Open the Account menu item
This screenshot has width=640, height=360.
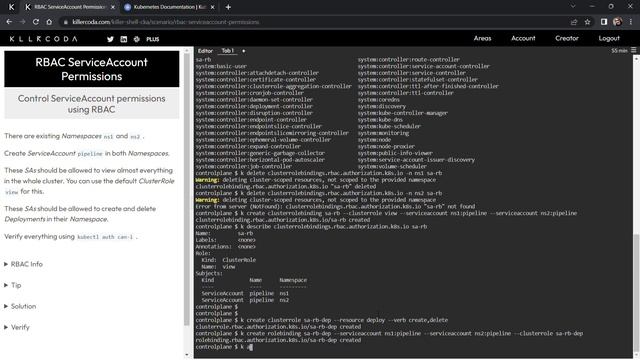tap(523, 38)
